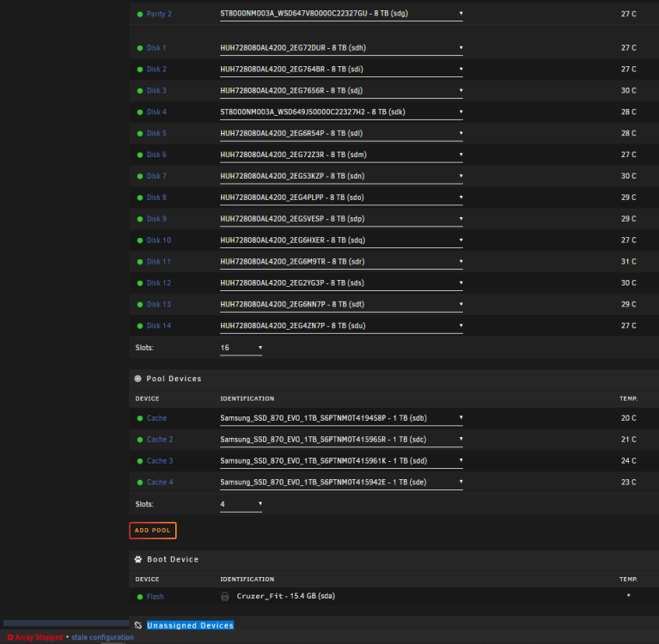659x644 pixels.
Task: Click the green status dot for Cache
Action: (140, 418)
